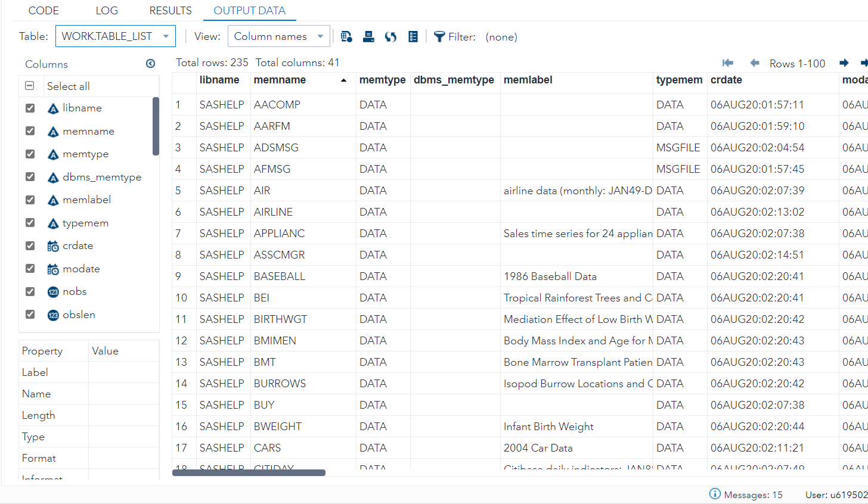
Task: Jump to the last page of rows
Action: 863,63
